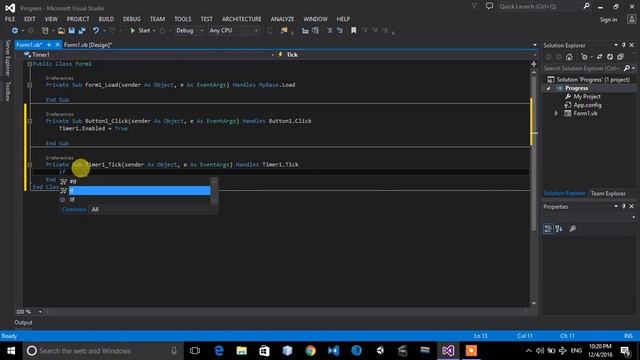Viewport: 640px width, 360px height.
Task: Switch to Team Explorer tab
Action: pyautogui.click(x=608, y=193)
